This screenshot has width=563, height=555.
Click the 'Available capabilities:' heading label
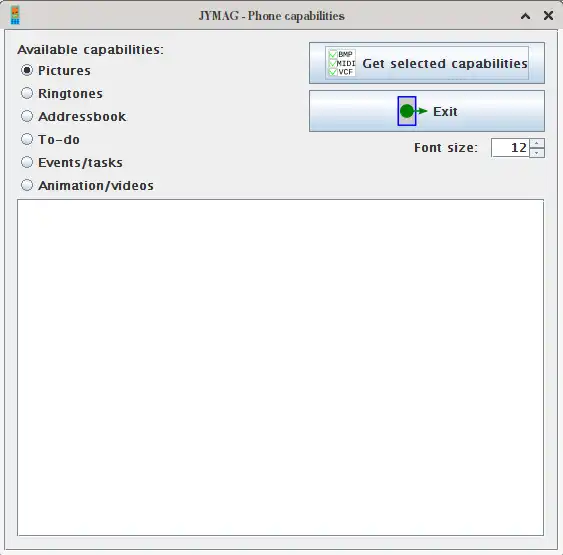[x=90, y=50]
